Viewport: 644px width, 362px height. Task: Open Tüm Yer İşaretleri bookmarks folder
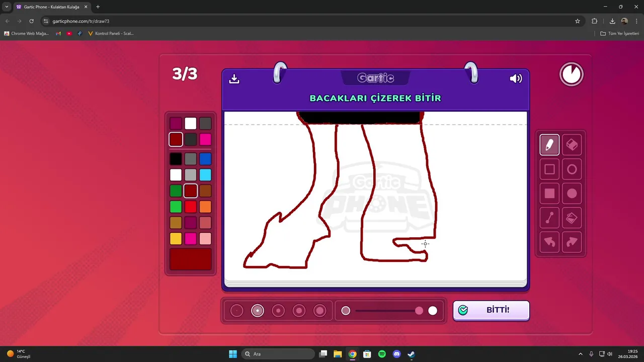point(619,34)
